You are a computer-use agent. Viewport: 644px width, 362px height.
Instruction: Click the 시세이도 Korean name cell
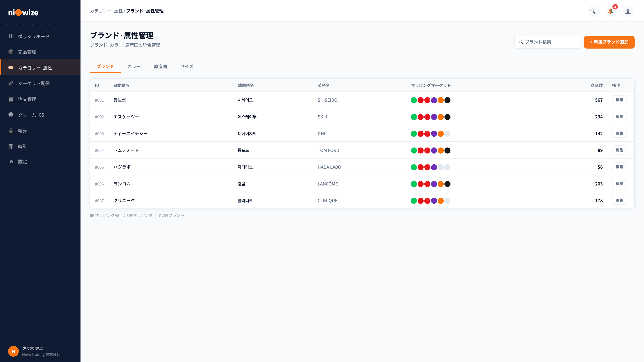coord(245,100)
